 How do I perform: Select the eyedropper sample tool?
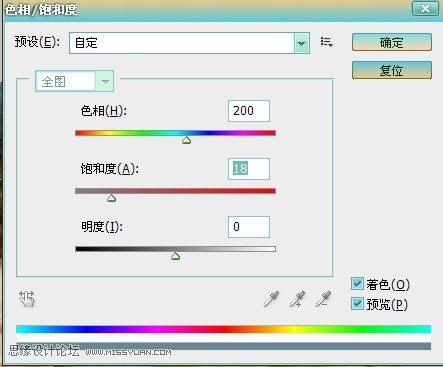[271, 299]
